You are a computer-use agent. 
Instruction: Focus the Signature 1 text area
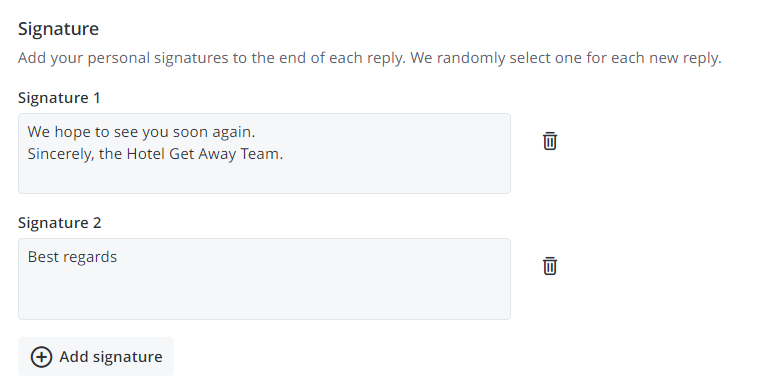[264, 154]
